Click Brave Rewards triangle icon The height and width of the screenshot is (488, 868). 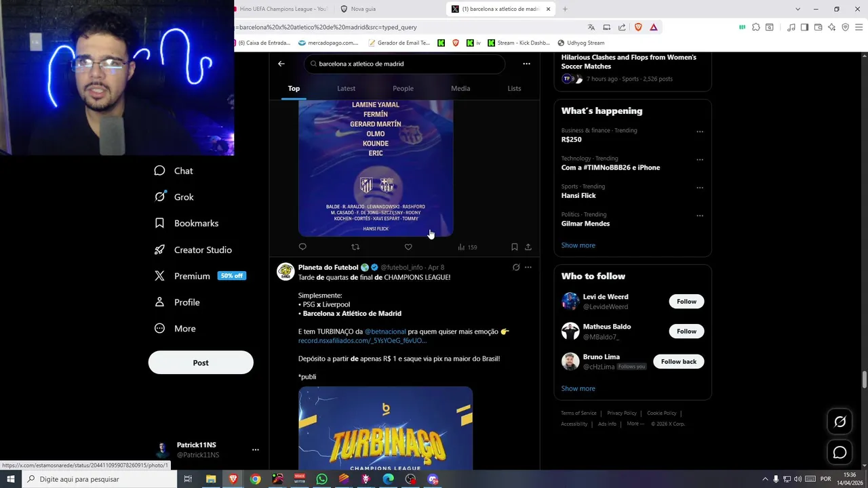click(x=654, y=27)
